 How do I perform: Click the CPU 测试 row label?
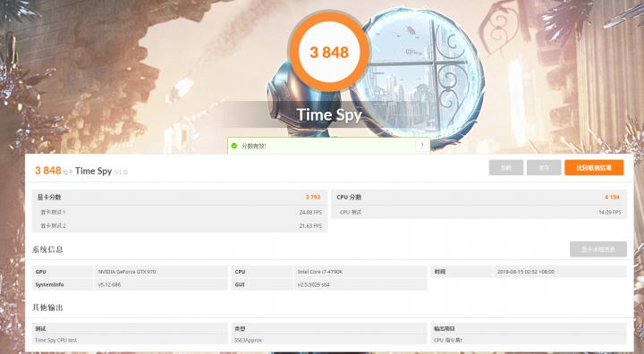351,213
